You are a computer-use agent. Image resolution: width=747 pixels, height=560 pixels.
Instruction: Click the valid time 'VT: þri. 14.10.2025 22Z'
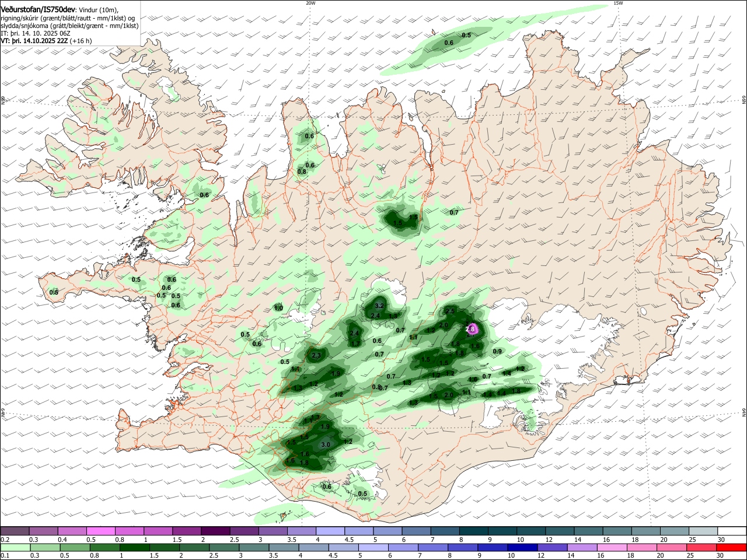[x=34, y=41]
